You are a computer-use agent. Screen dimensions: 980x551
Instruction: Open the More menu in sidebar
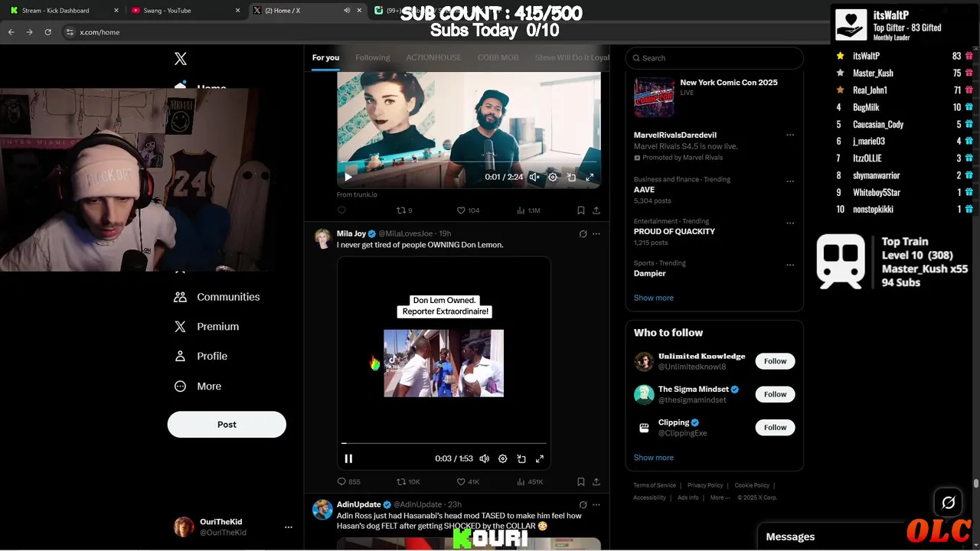coord(198,386)
